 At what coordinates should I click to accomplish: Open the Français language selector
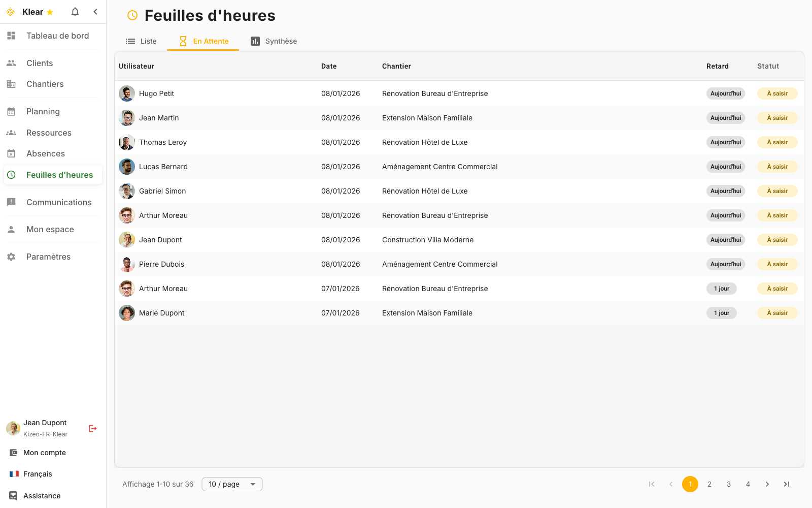tap(38, 474)
